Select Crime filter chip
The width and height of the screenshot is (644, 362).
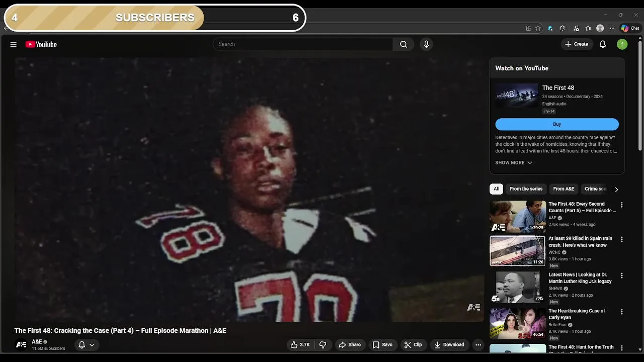coord(595,189)
